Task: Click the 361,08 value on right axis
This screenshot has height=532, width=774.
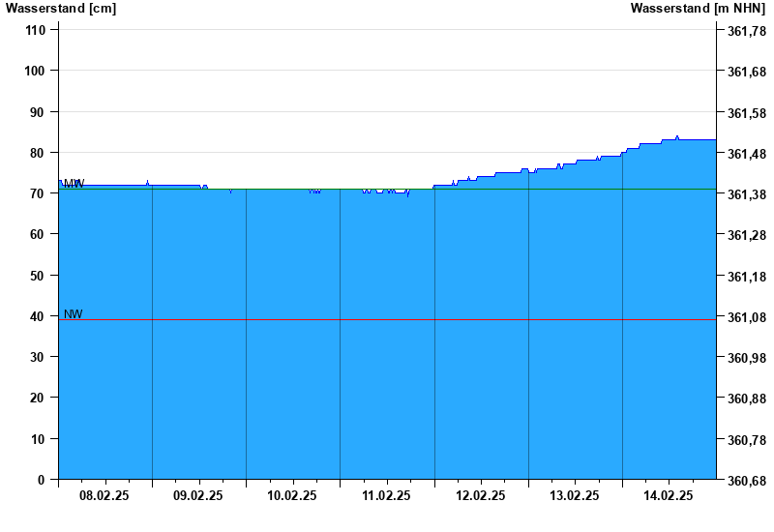Action: pyautogui.click(x=747, y=317)
